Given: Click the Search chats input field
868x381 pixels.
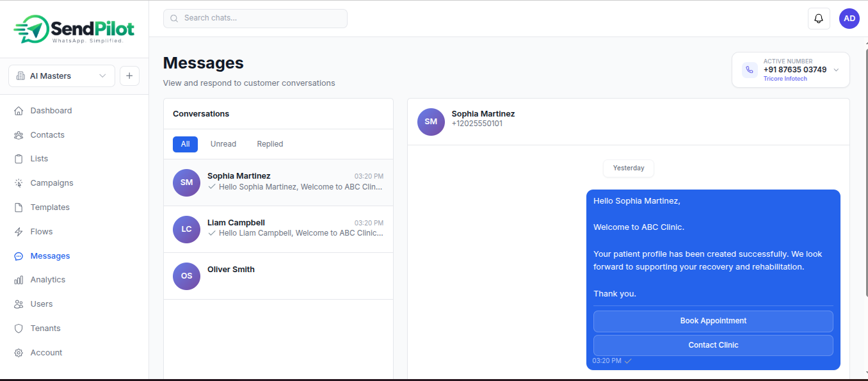Looking at the screenshot, I should [255, 19].
